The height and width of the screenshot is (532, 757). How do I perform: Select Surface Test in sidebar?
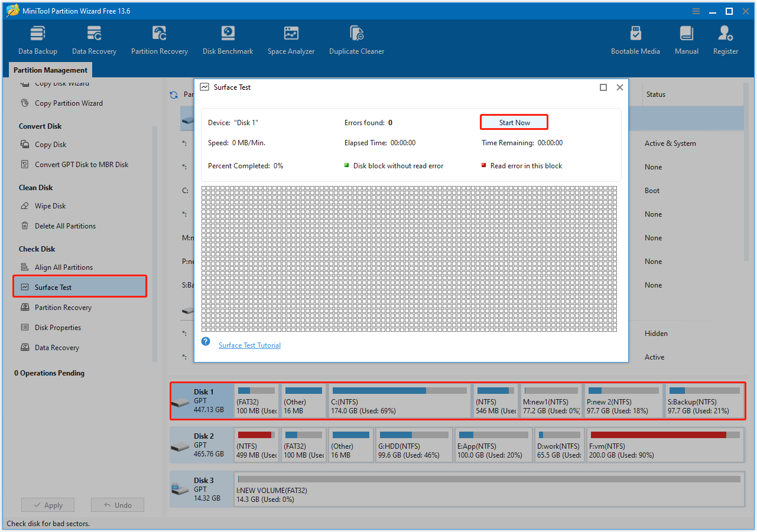80,287
